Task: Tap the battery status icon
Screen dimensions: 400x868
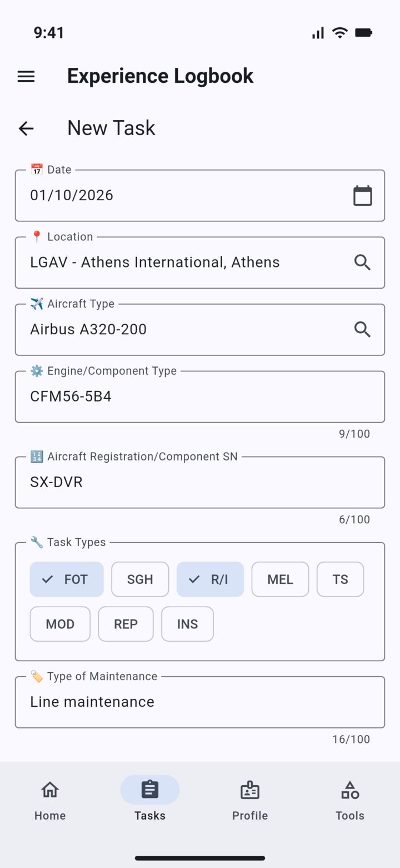Action: [363, 33]
